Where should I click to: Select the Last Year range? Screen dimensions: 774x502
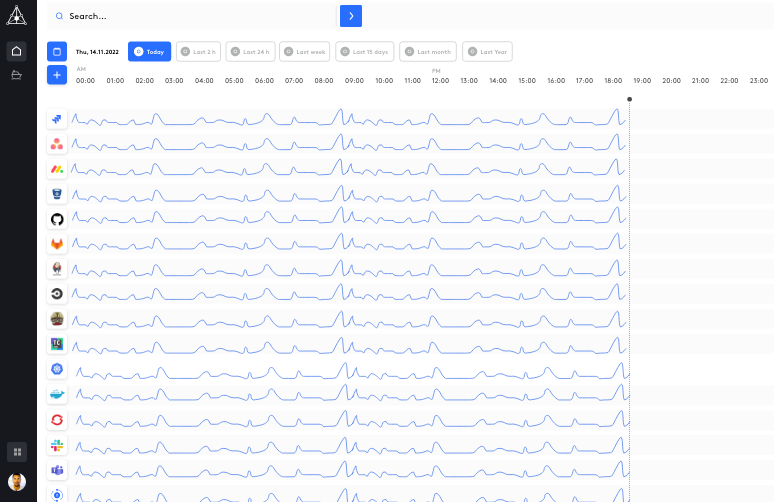point(487,51)
